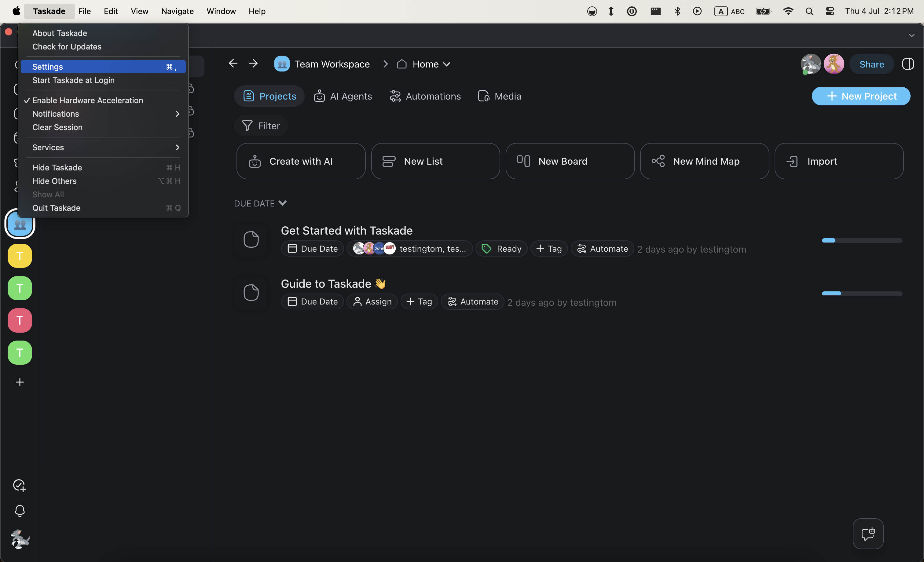Click the notifications bell icon in sidebar
The width and height of the screenshot is (924, 562).
[x=20, y=511]
